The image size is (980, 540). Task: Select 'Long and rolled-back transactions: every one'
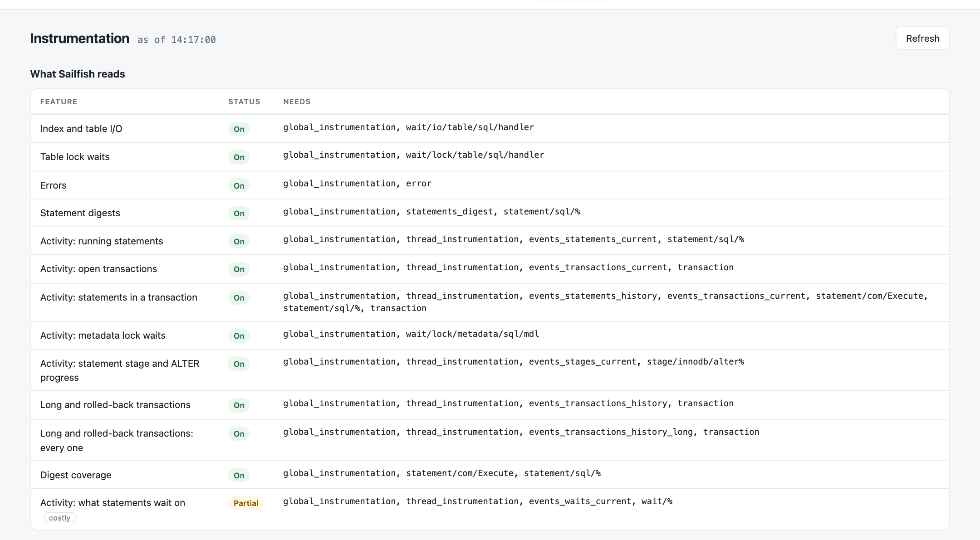point(117,441)
